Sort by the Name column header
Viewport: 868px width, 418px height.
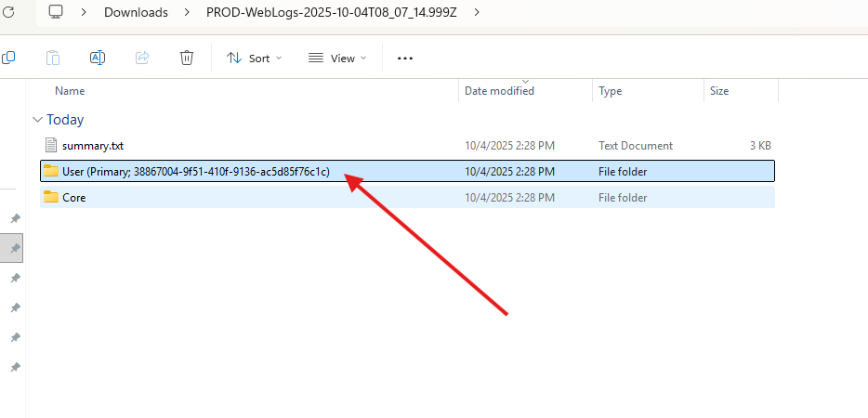[70, 91]
